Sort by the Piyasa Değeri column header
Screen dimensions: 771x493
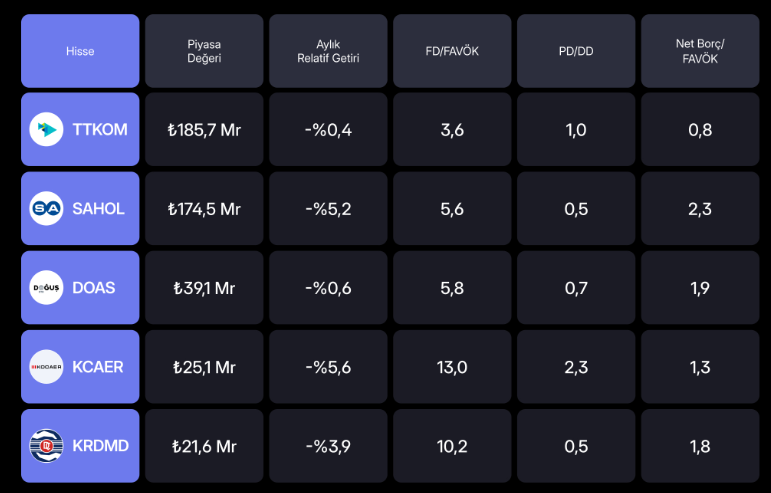(x=204, y=51)
